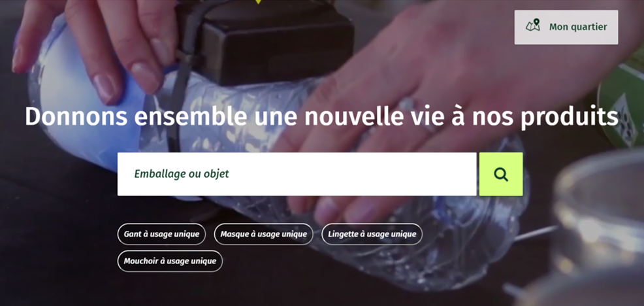Click the Donnons ensemble une nouvelle vie headline
Image resolution: width=644 pixels, height=306 pixels.
tap(321, 117)
